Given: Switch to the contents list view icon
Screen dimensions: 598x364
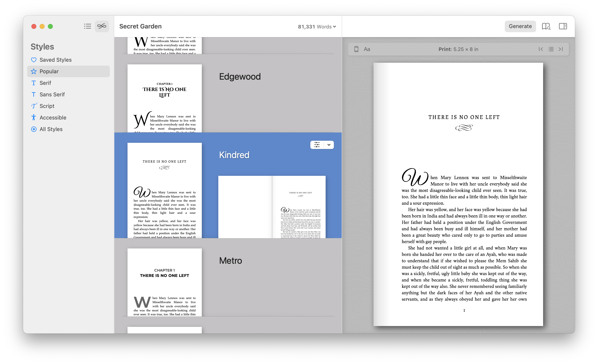Looking at the screenshot, I should (x=87, y=26).
